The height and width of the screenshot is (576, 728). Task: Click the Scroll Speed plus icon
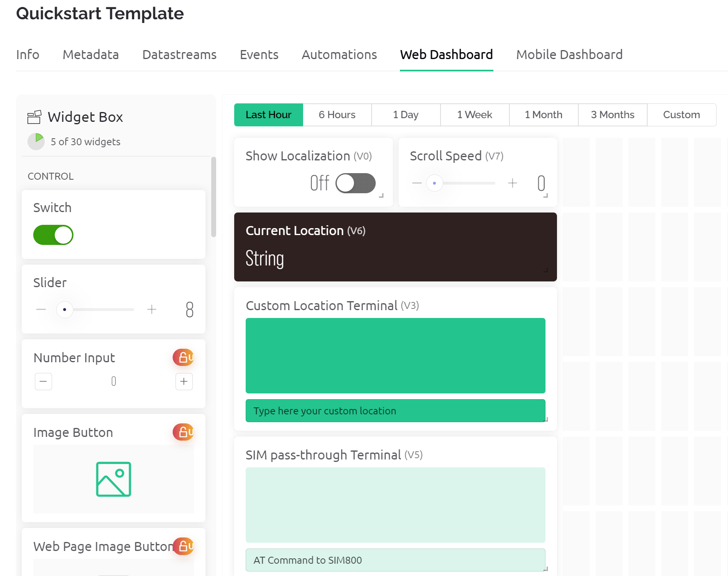(512, 183)
